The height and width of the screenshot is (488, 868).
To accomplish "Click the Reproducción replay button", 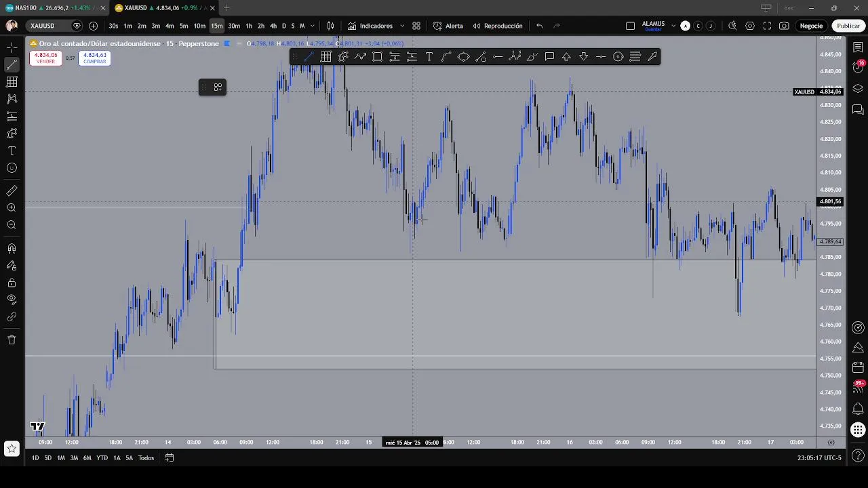I will [498, 26].
